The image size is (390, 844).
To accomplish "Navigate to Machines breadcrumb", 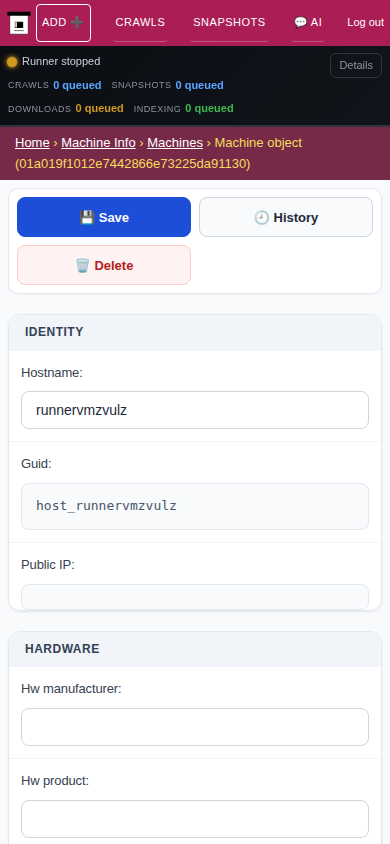I will pyautogui.click(x=175, y=143).
